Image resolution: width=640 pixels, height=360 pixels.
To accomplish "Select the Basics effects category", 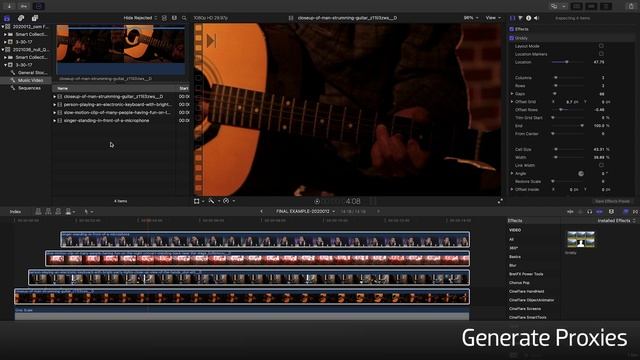I will click(515, 257).
